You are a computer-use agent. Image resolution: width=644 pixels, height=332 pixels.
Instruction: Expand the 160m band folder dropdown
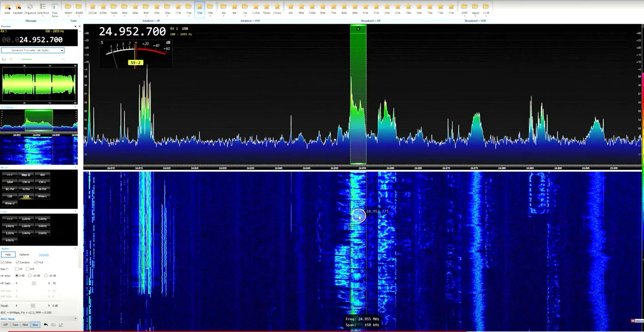click(114, 16)
